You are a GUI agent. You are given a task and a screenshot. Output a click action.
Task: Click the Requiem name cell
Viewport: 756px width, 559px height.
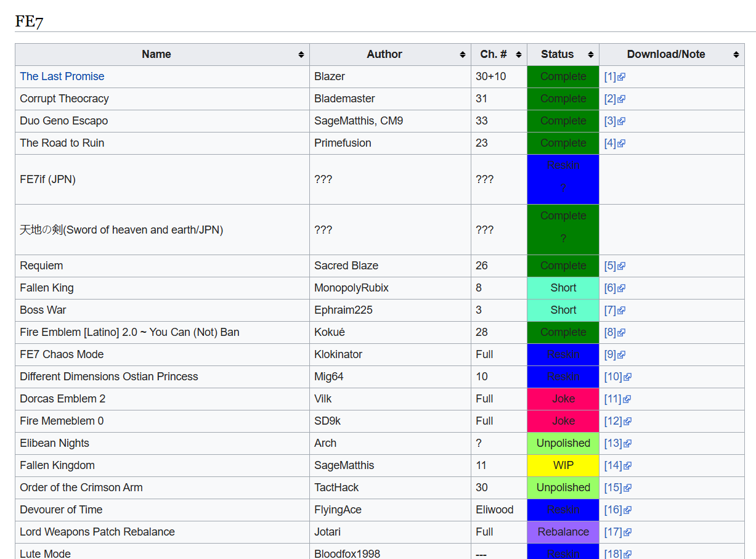click(x=41, y=266)
